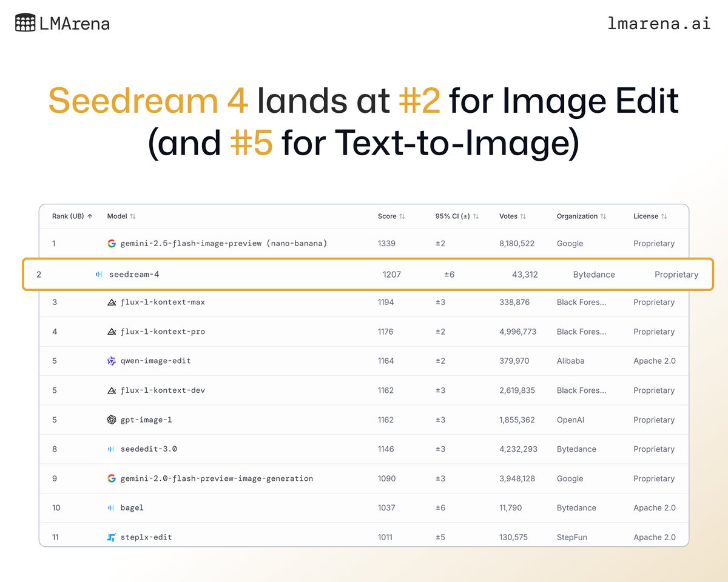Viewport: 728px width, 582px height.
Task: Select the votes count 379,970
Action: [514, 361]
